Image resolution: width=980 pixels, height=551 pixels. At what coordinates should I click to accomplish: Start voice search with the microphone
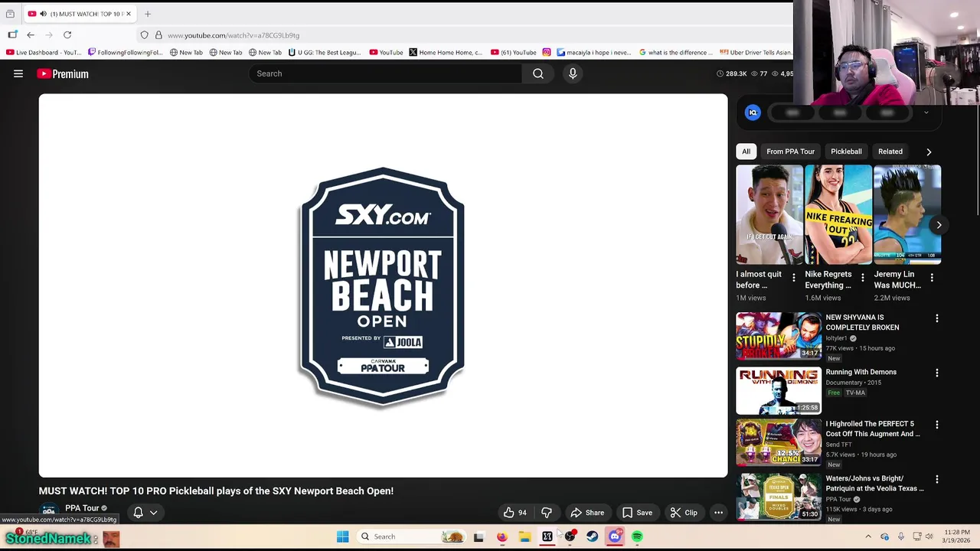point(573,73)
